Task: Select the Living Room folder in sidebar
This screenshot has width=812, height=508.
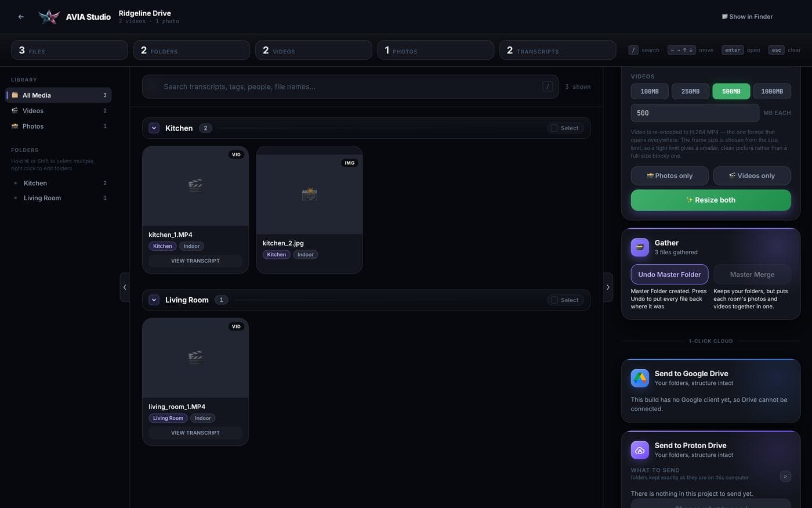Action: [59, 198]
